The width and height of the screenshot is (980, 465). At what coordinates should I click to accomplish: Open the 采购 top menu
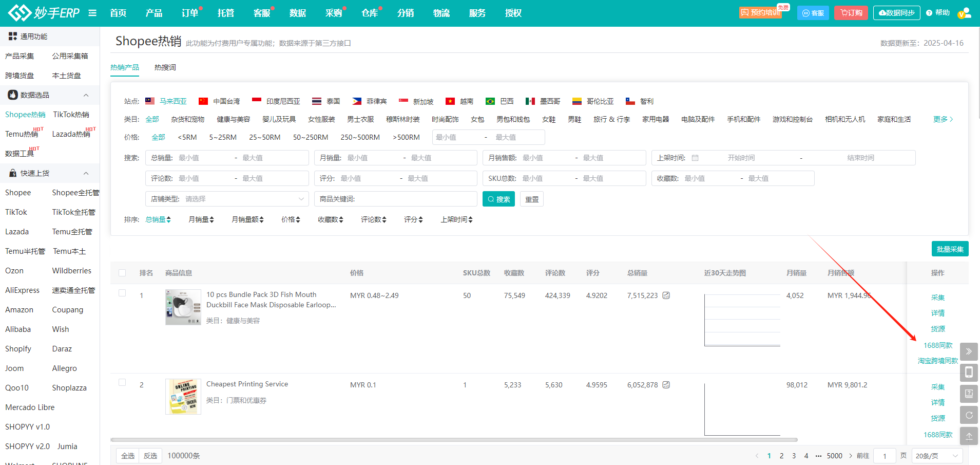334,13
